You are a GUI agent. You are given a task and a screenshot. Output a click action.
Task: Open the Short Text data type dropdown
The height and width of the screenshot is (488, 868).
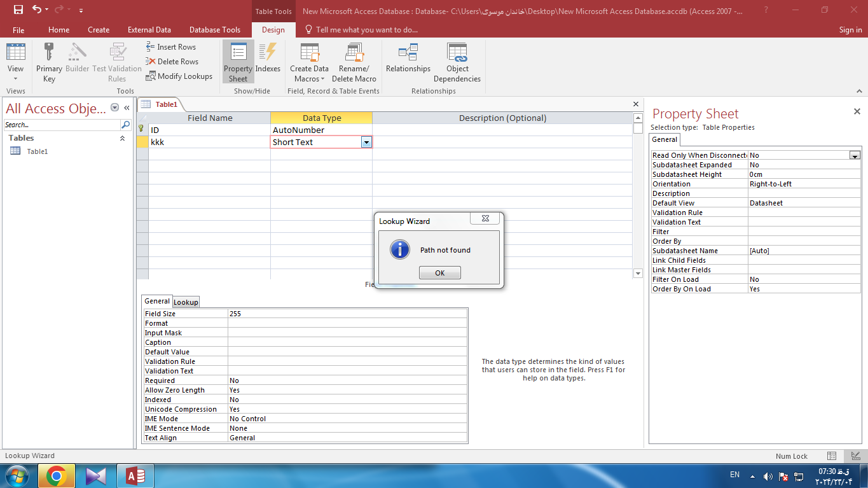pos(366,143)
